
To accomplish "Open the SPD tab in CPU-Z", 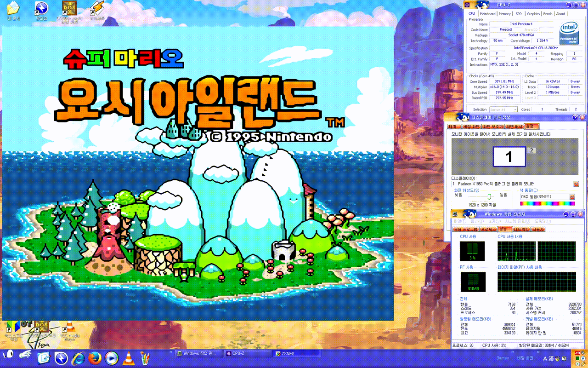I will (519, 14).
